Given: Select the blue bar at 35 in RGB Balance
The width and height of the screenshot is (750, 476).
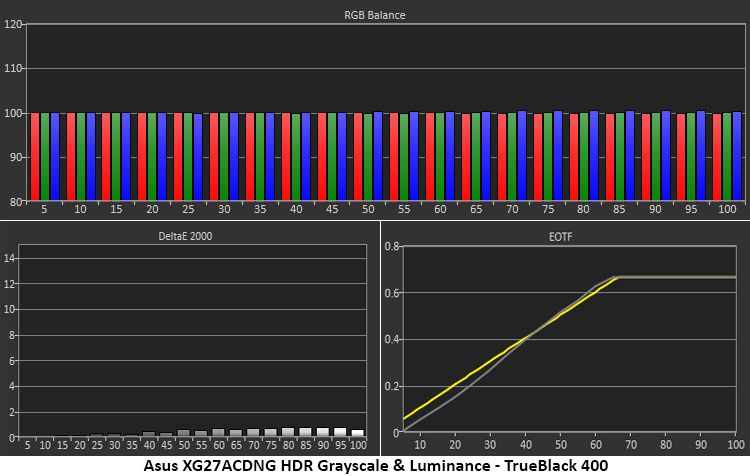Looking at the screenshot, I should point(270,156).
